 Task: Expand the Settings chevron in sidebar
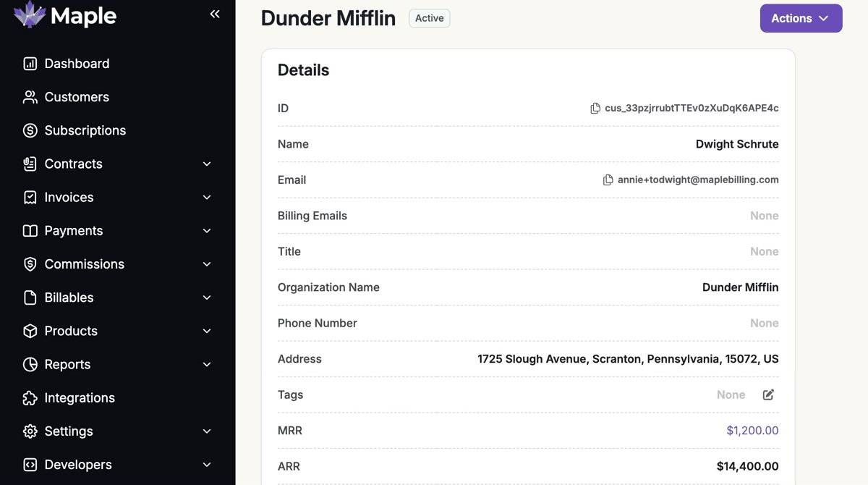(207, 431)
